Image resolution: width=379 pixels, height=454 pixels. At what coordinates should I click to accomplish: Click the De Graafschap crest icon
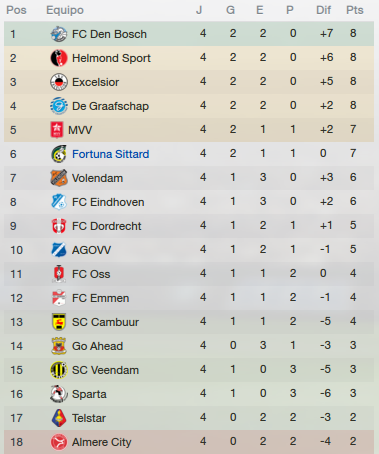point(59,106)
